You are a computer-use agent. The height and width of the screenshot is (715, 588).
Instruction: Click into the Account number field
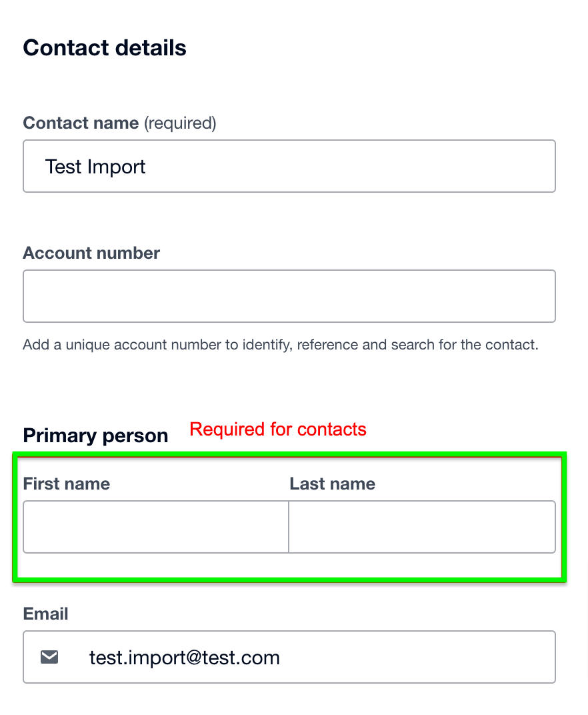click(289, 296)
